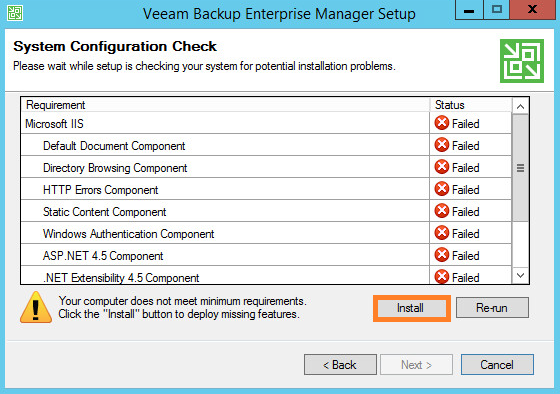Select the HTTP Errors Component row
560x394 pixels.
pyautogui.click(x=266, y=189)
